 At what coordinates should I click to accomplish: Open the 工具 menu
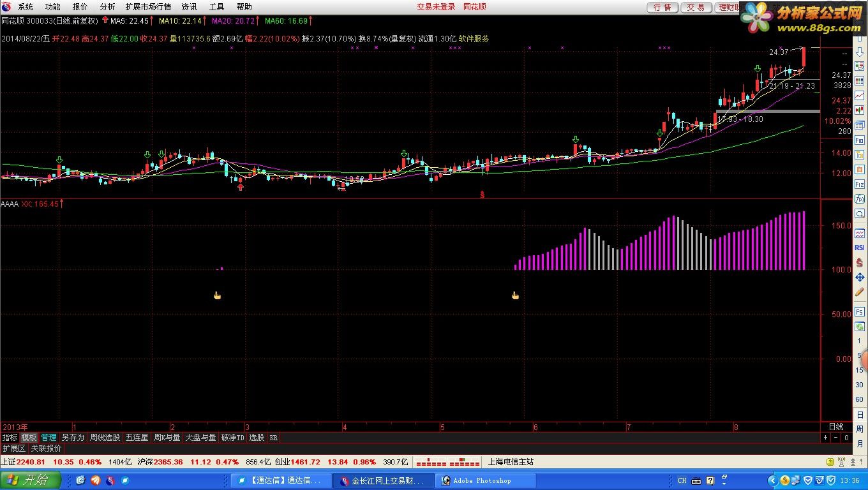point(216,7)
